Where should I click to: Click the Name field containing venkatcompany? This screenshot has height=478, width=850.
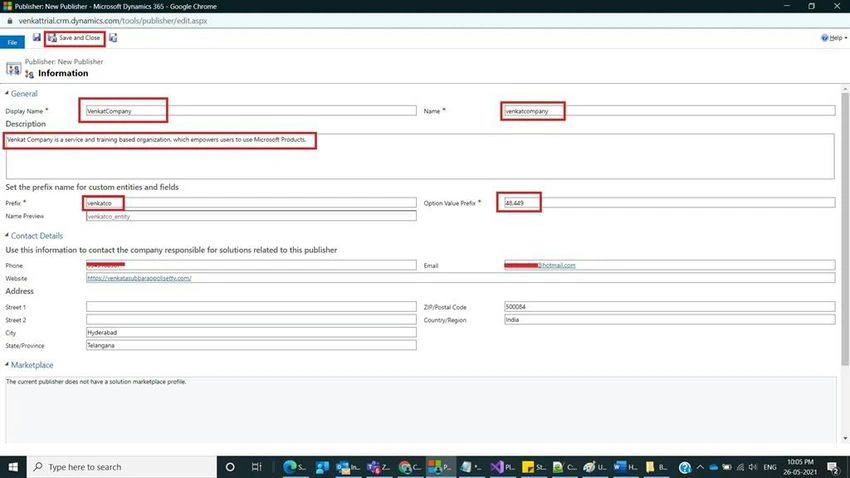pos(669,111)
